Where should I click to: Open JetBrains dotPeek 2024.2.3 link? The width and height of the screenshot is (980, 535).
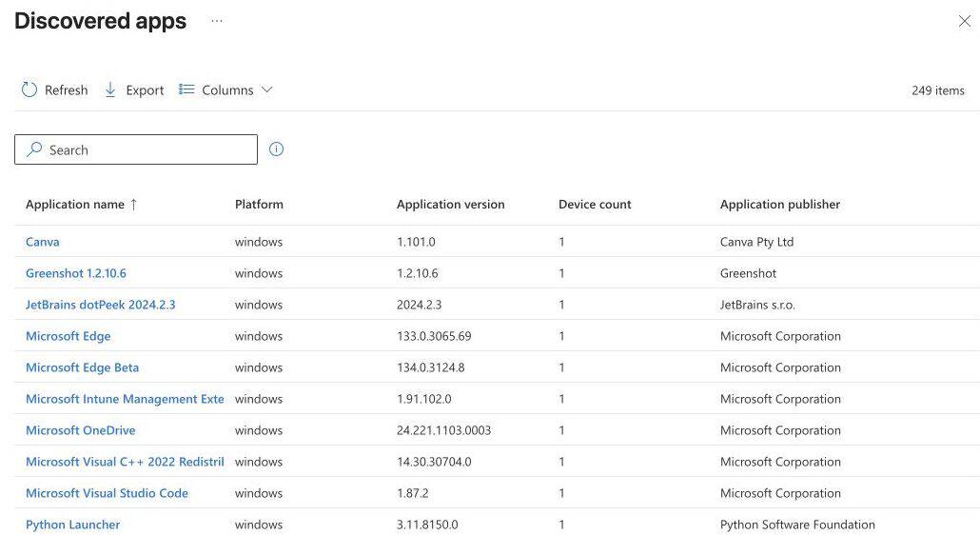click(101, 305)
